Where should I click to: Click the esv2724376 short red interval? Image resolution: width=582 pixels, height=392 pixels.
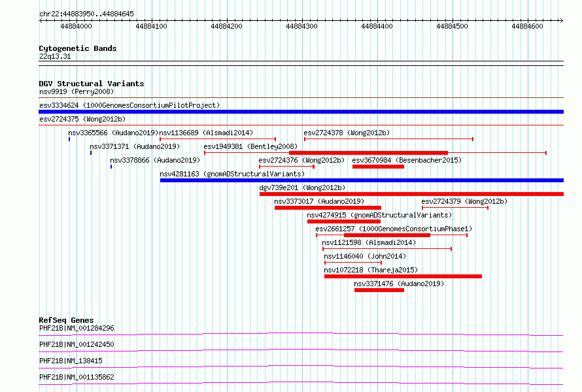click(287, 167)
